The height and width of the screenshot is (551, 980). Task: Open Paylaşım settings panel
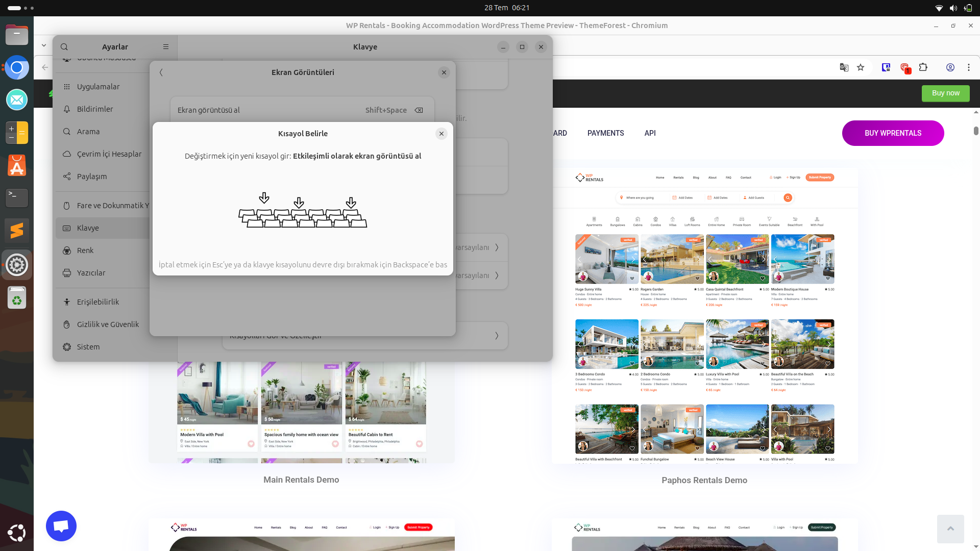pos(102,177)
